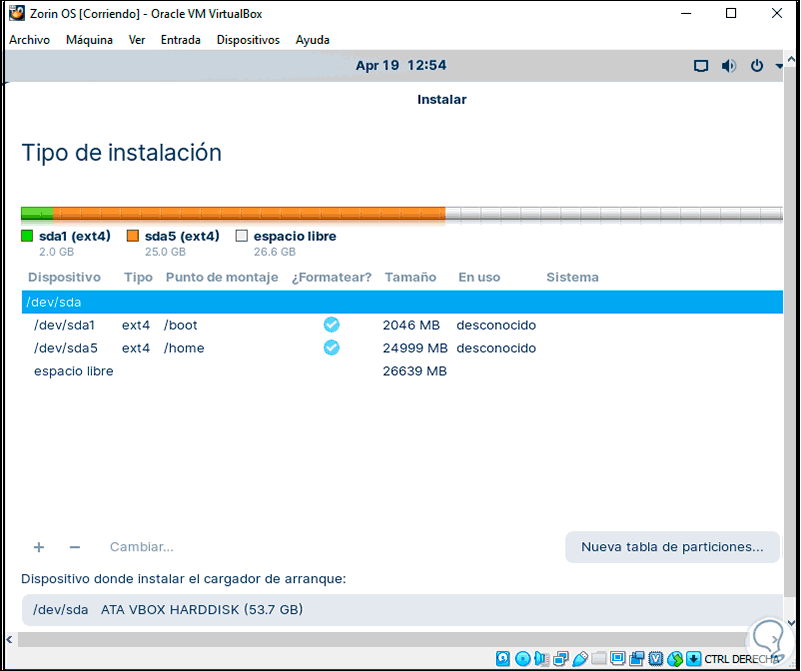Click the VirtualBox app icon in title bar
801x671 pixels.
coord(16,13)
